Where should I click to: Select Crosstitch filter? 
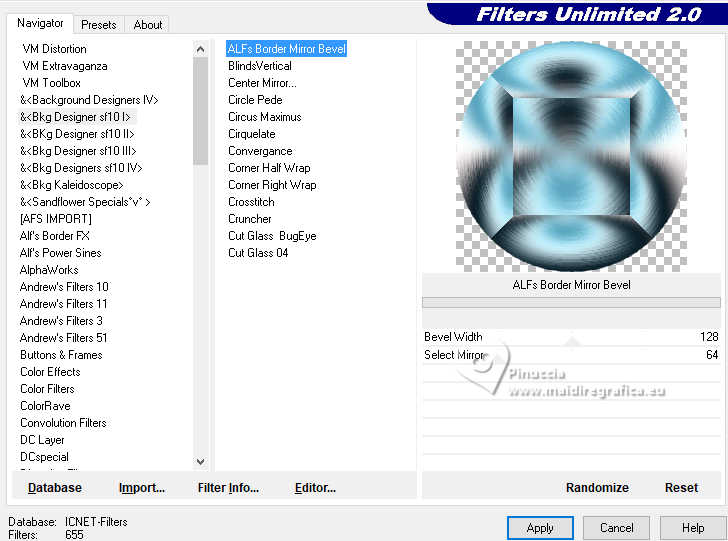click(251, 202)
